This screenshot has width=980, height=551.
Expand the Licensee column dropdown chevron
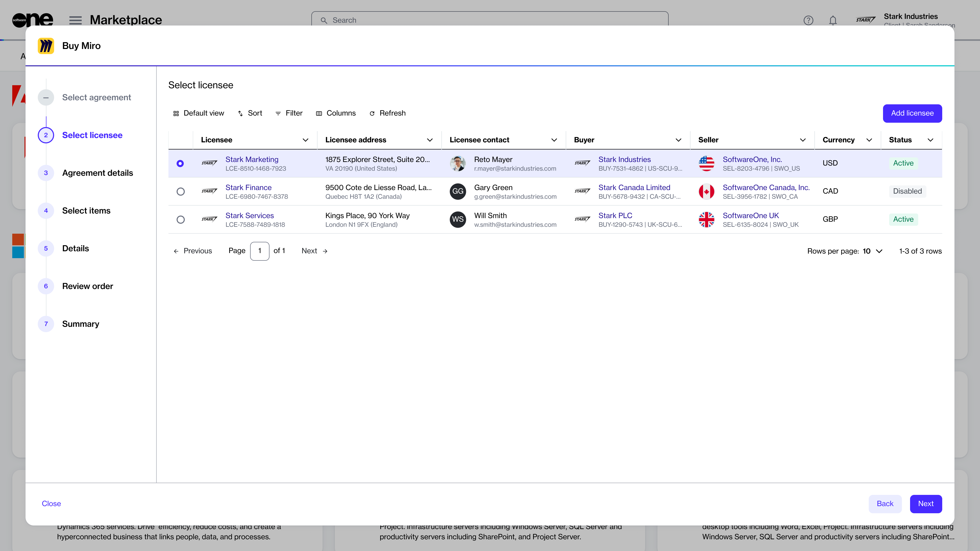point(305,140)
